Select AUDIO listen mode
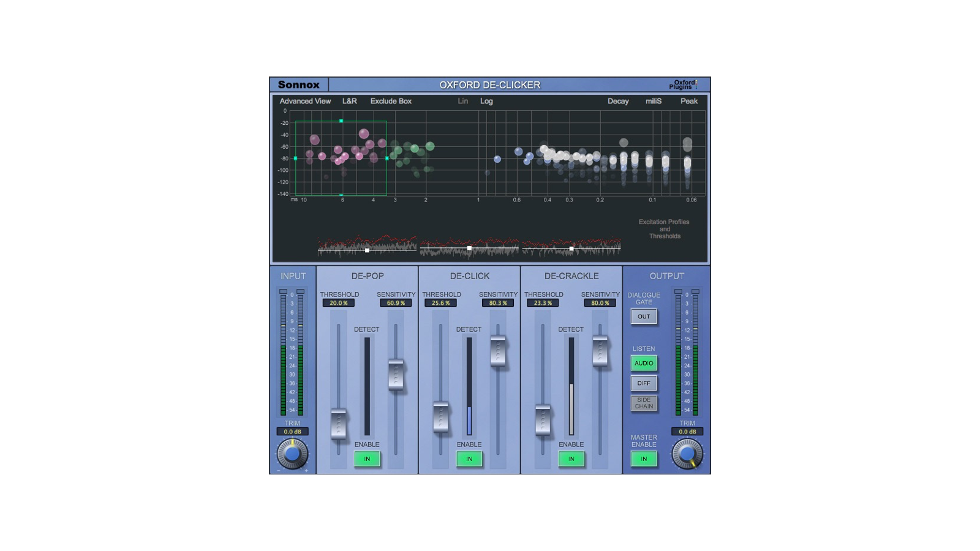980x551 pixels. click(644, 363)
